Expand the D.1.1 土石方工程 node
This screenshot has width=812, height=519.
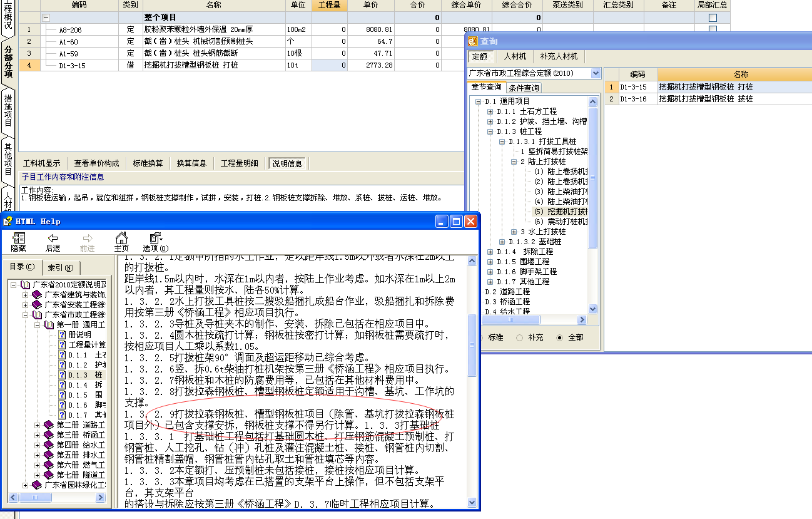pyautogui.click(x=490, y=111)
